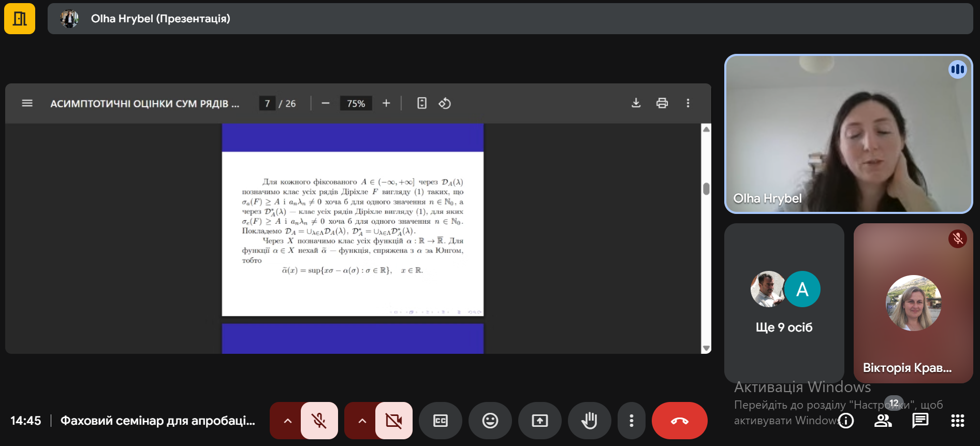Toggle closed captions
The height and width of the screenshot is (446, 980).
(x=440, y=421)
